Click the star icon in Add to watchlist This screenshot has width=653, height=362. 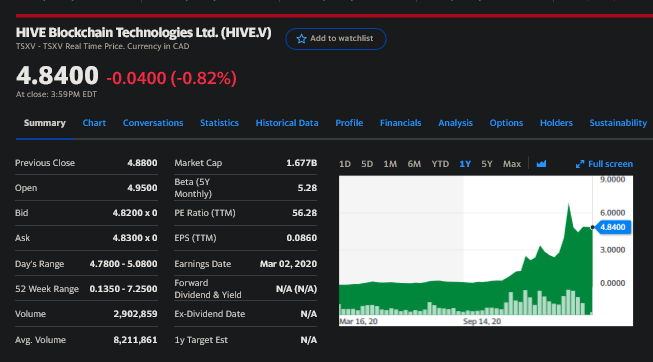pos(301,39)
